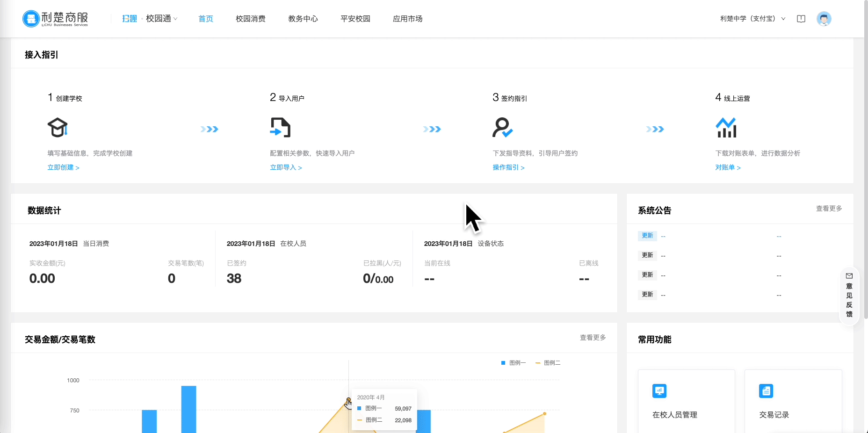The width and height of the screenshot is (868, 433).
Task: Click the 已签约 value 38
Action: 234,279
